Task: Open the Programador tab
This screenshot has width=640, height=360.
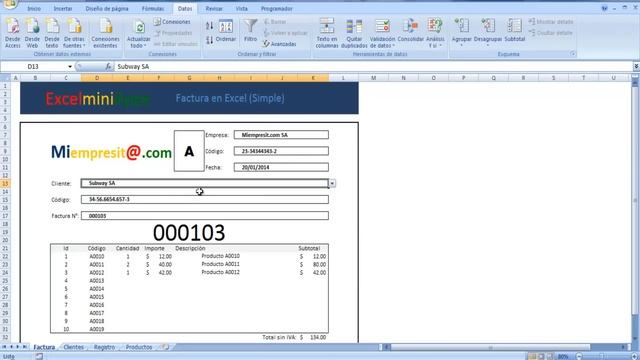Action: click(277, 9)
